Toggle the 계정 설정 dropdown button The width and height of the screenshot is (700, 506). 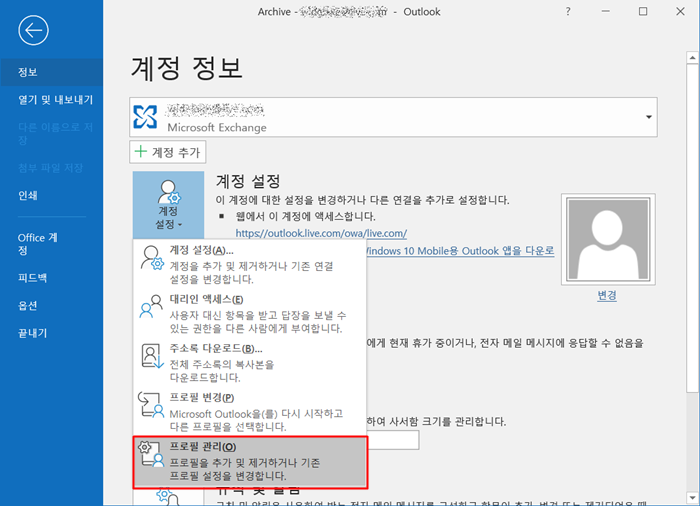168,205
